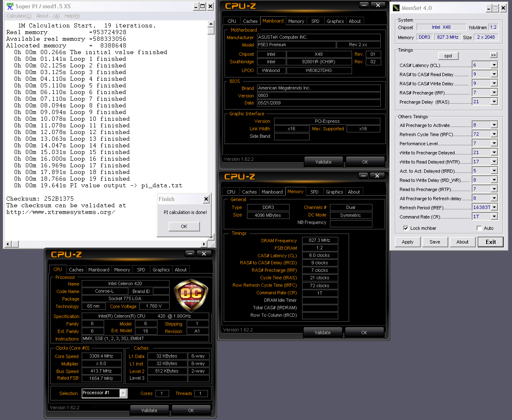Click the Gigabyte OC Motherboard logo
This screenshot has width=512, height=420.
[191, 296]
